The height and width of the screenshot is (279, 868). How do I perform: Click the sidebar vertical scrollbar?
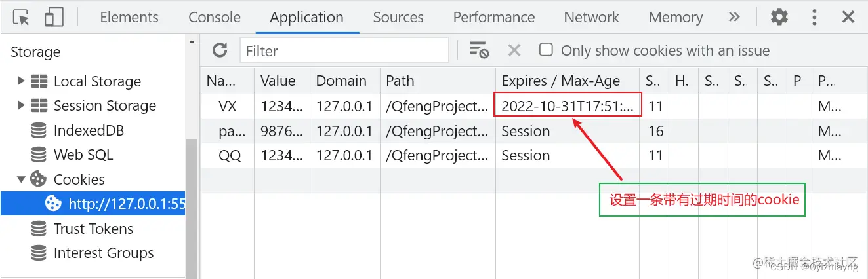click(x=192, y=210)
